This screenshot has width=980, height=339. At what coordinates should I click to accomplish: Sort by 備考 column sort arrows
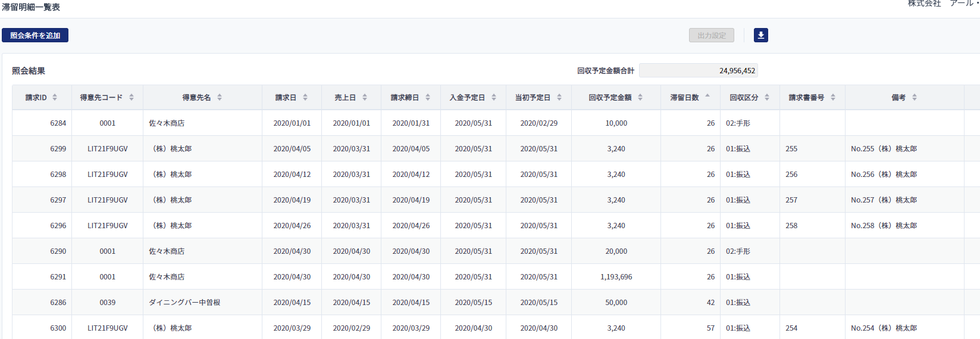click(915, 97)
